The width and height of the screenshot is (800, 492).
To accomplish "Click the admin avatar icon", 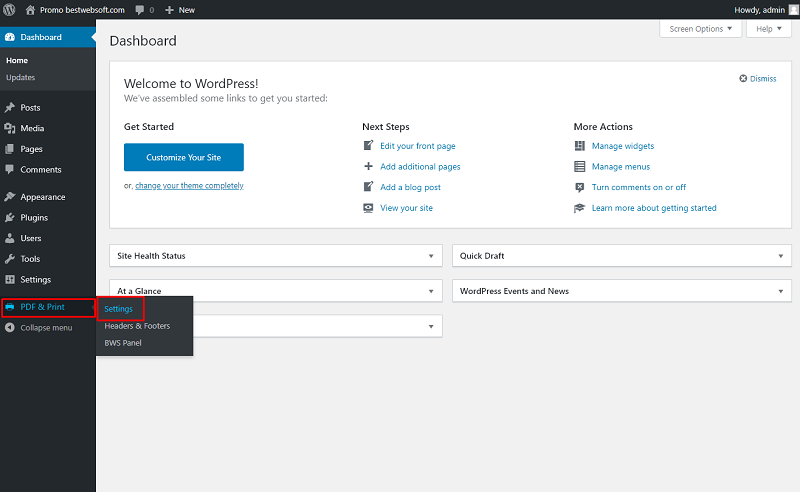I will pos(793,10).
